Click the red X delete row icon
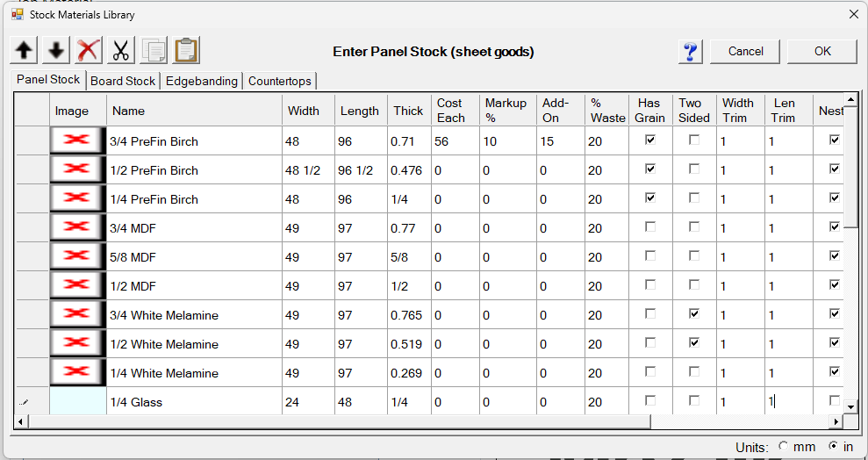 (89, 51)
